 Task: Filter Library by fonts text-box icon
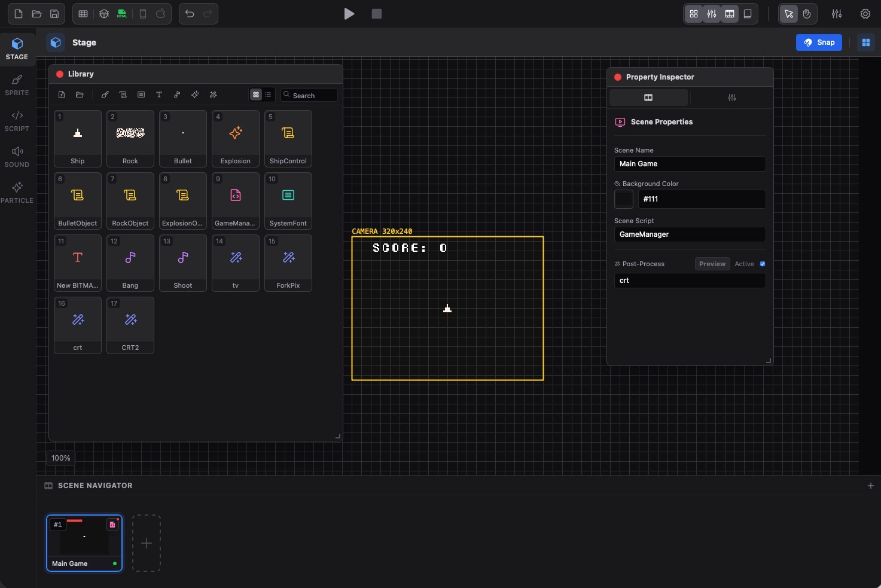[x=141, y=95]
